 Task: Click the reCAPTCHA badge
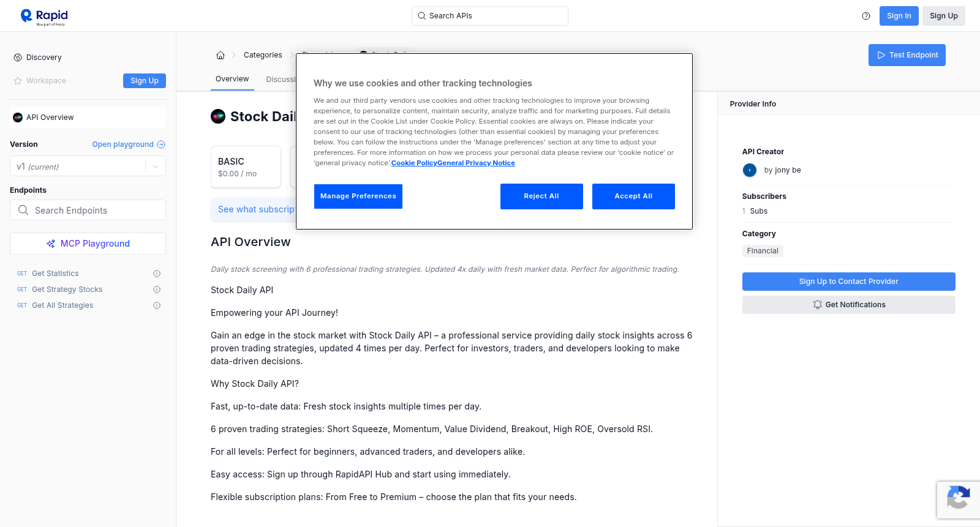[x=959, y=500]
